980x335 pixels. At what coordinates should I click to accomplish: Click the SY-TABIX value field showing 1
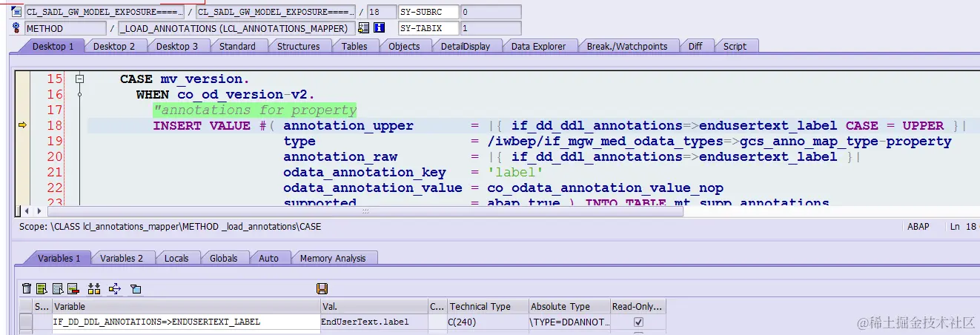pos(490,28)
